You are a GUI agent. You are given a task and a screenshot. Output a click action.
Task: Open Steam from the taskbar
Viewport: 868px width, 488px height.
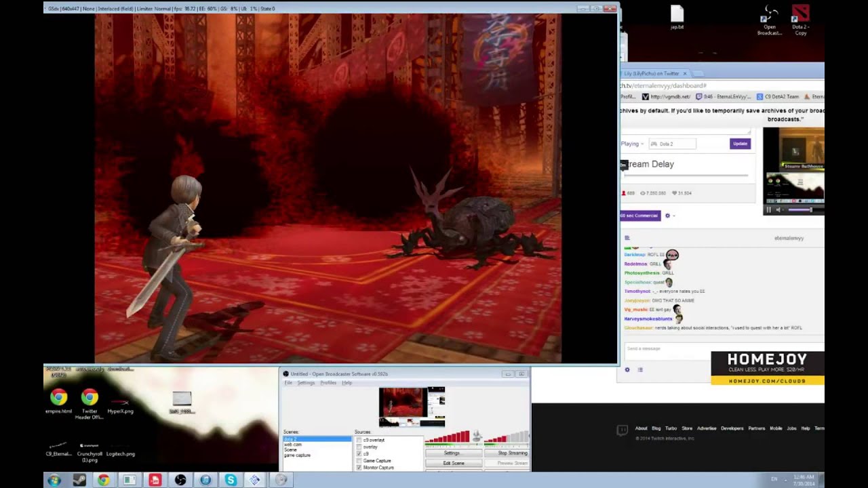[x=79, y=480]
